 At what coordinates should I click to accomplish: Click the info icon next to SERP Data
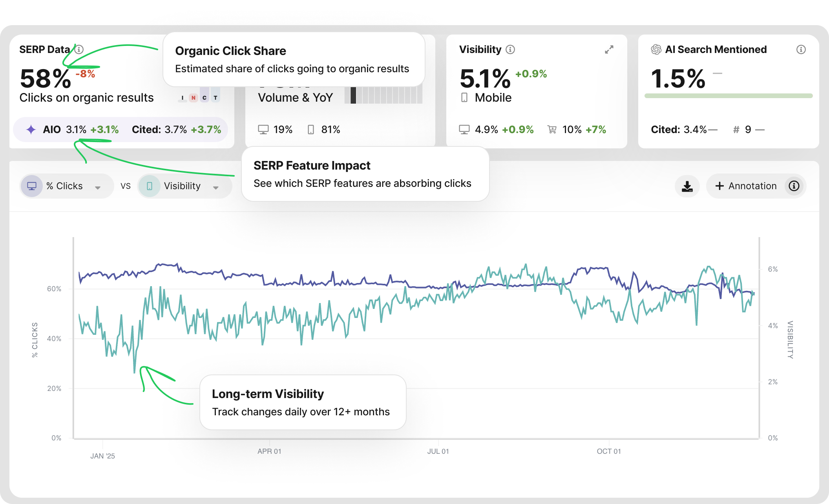pyautogui.click(x=79, y=49)
